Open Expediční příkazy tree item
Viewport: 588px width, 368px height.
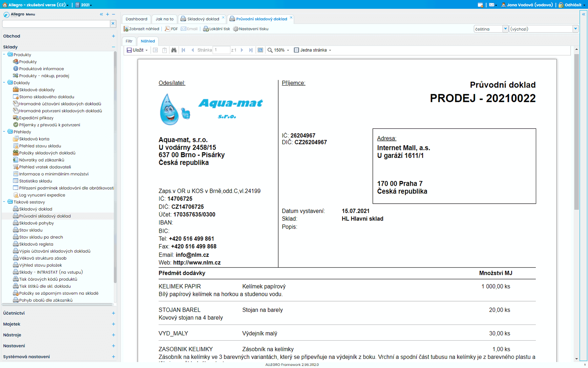(36, 118)
